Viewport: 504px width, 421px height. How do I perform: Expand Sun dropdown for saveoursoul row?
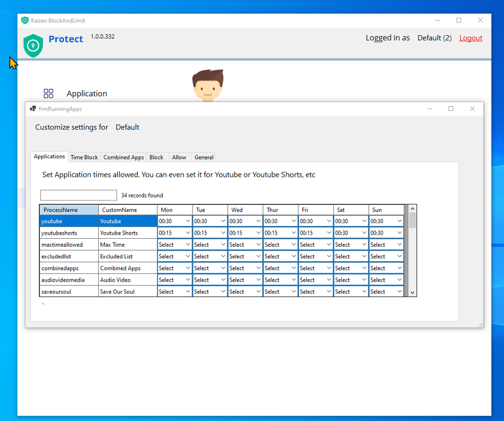[x=400, y=292]
